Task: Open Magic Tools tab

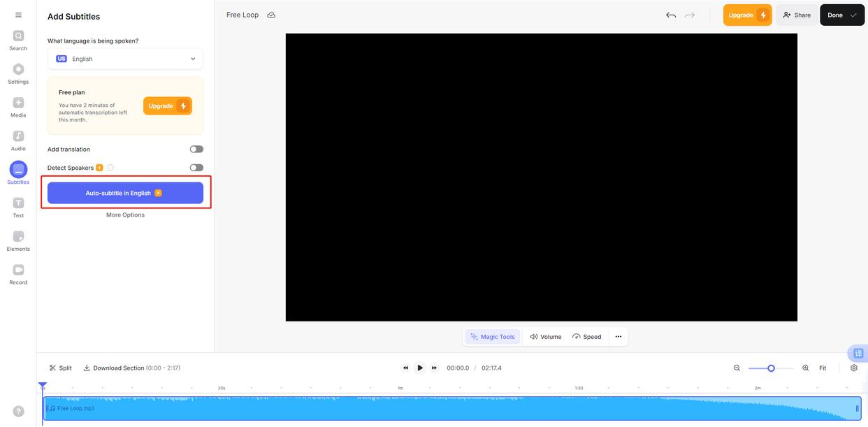Action: tap(493, 337)
